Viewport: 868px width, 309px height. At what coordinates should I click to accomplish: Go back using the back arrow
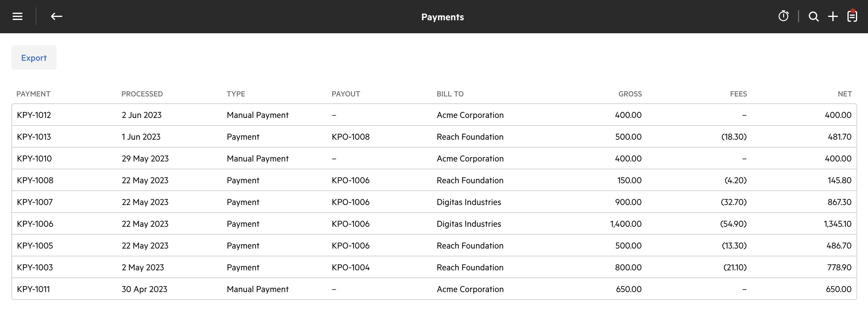pos(56,16)
